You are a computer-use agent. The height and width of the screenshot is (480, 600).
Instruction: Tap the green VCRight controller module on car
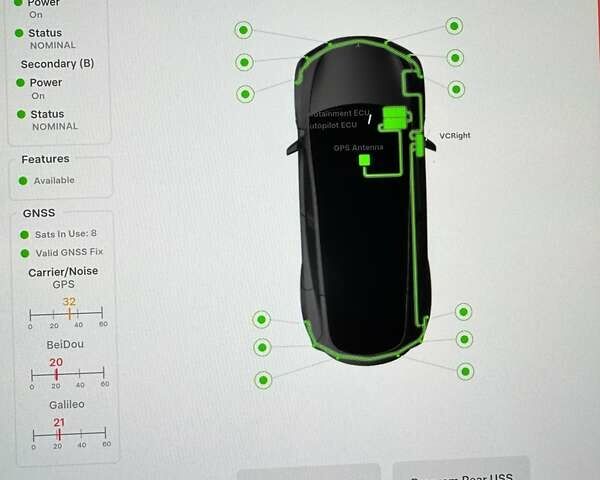(419, 145)
